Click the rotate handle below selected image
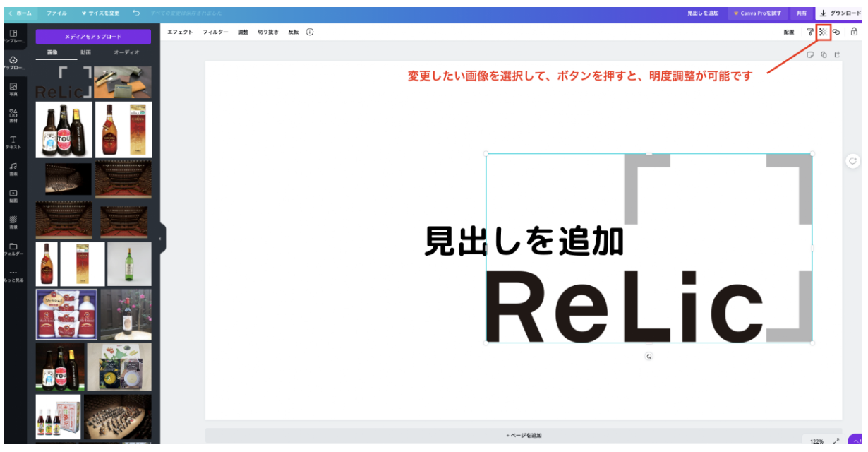 pos(649,357)
